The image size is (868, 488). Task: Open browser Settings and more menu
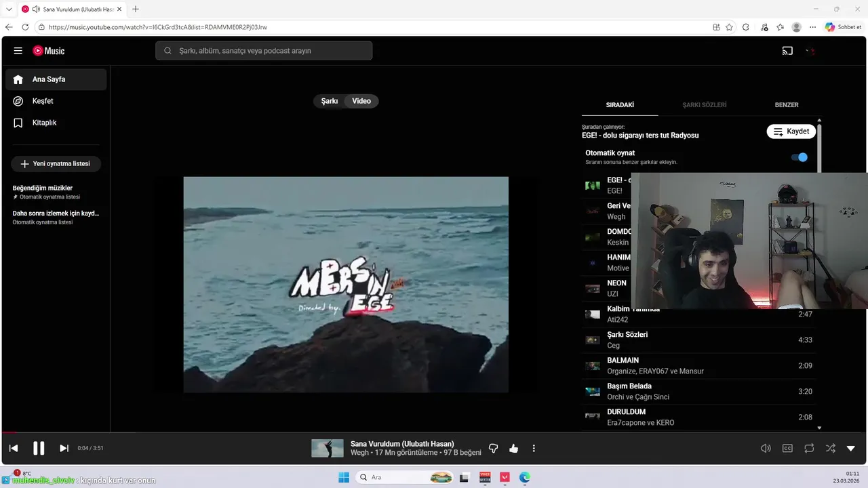812,27
